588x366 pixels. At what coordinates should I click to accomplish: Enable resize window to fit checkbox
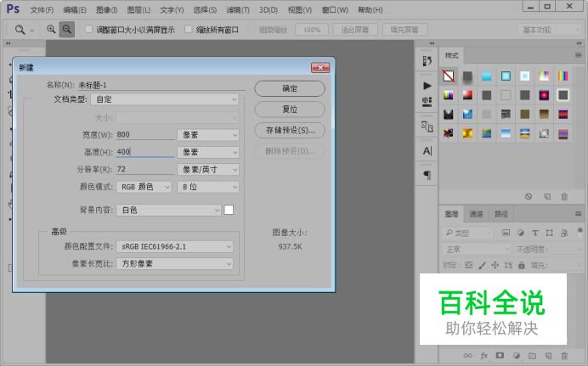tap(89, 29)
